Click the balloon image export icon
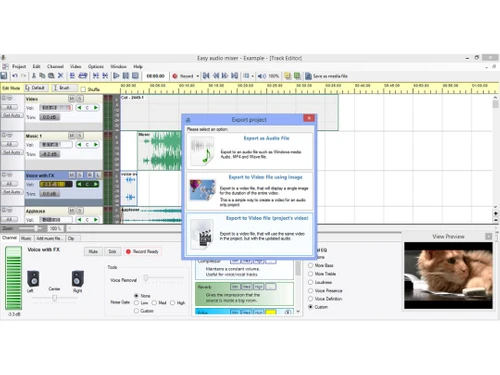This screenshot has width=500, height=375. [x=202, y=190]
